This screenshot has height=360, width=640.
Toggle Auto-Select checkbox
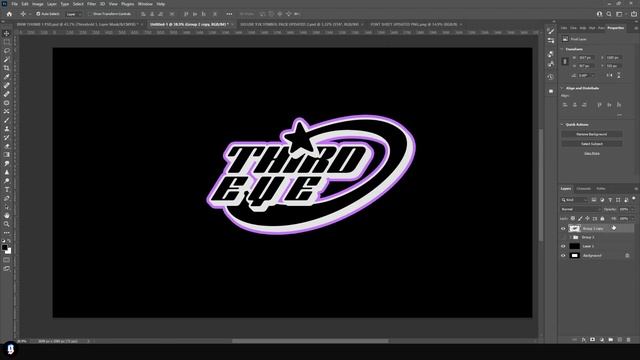pyautogui.click(x=38, y=14)
